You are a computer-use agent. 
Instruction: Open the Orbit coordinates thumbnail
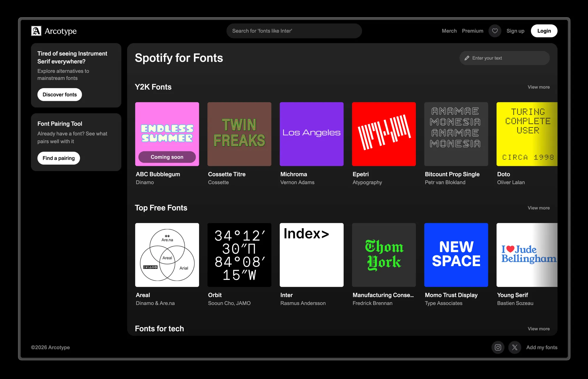(x=239, y=255)
